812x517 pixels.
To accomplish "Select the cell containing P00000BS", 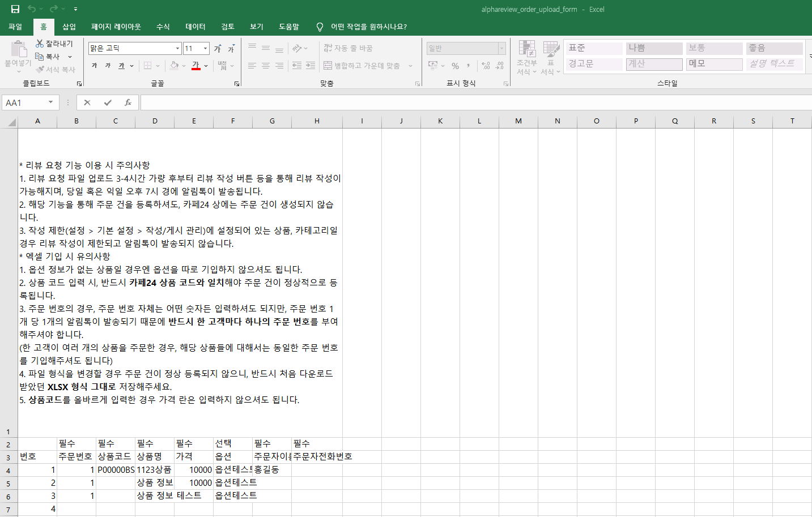I will pyautogui.click(x=116, y=470).
